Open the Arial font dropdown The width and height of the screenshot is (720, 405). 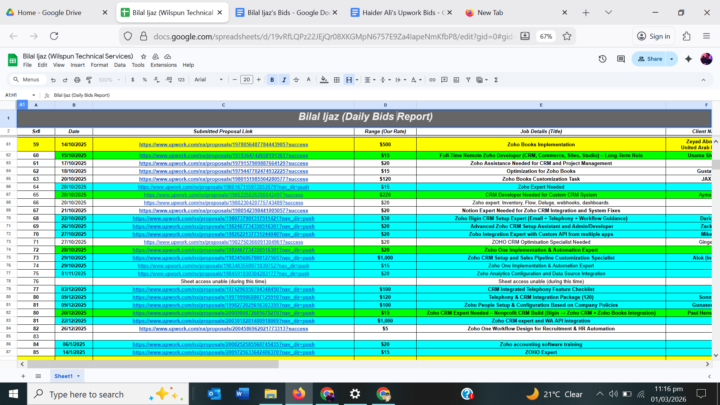pyautogui.click(x=208, y=80)
